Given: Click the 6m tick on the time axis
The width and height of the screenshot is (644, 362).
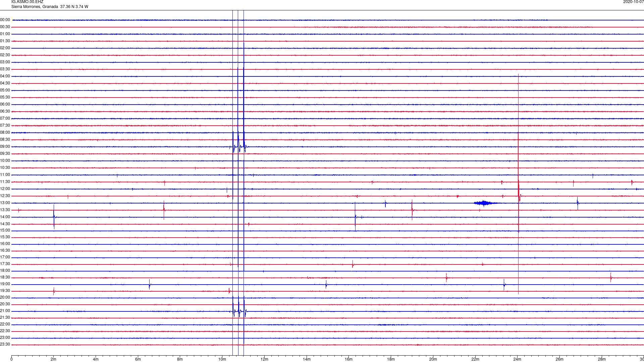Looking at the screenshot, I should (138, 360).
